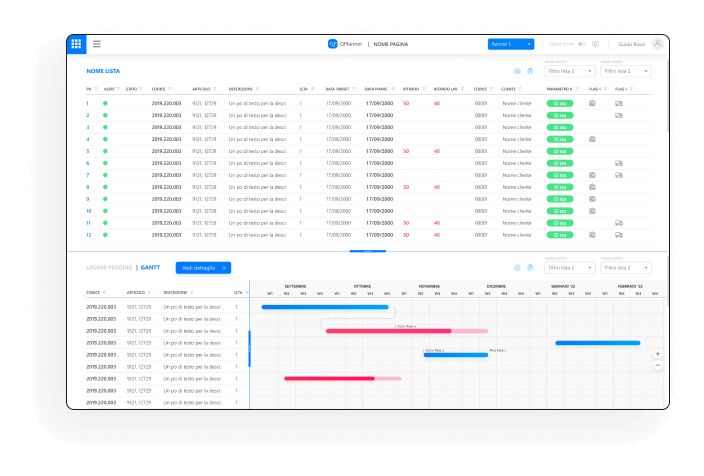Click the truck flag icon in row 1

(x=619, y=103)
